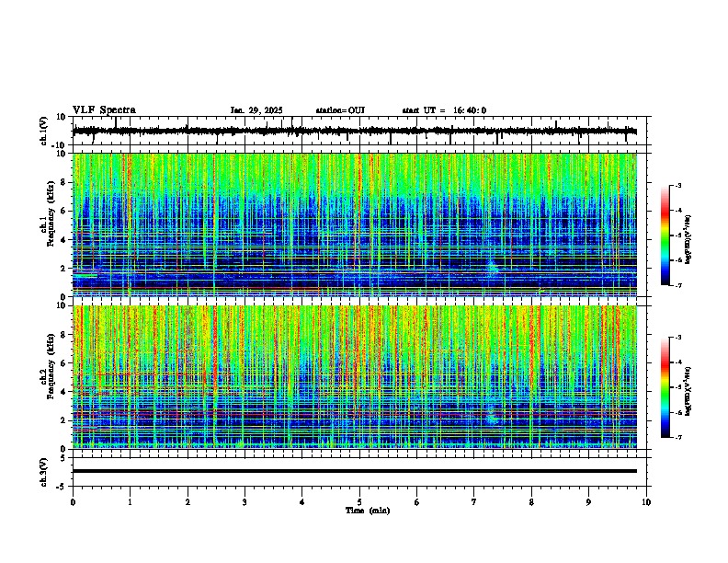Click the 'Jan. 29, 2025' date label
Viewport: 728px width, 563px height.
[256, 110]
